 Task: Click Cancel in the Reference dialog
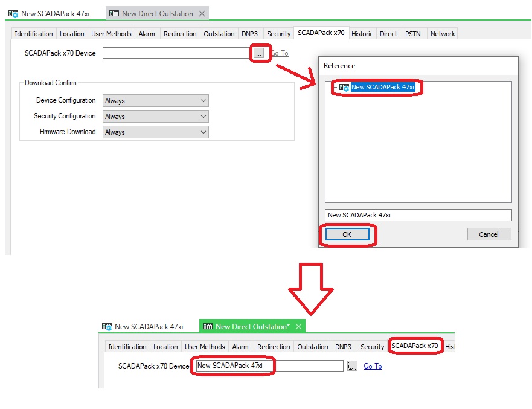(x=489, y=234)
